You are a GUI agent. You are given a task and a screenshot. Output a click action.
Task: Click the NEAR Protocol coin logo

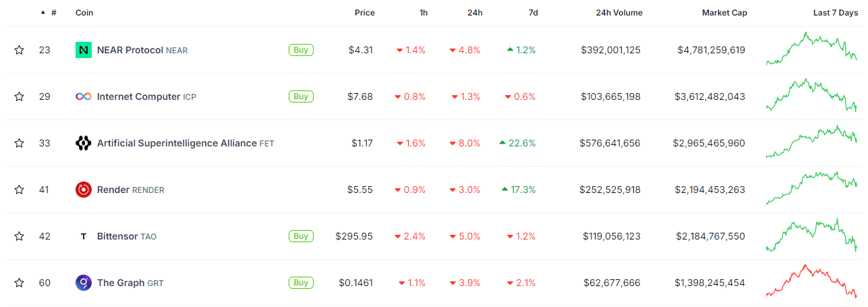tap(84, 50)
